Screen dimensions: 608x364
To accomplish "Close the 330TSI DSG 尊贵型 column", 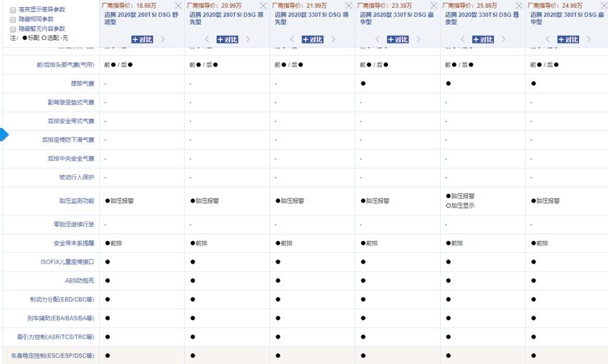I will click(519, 6).
